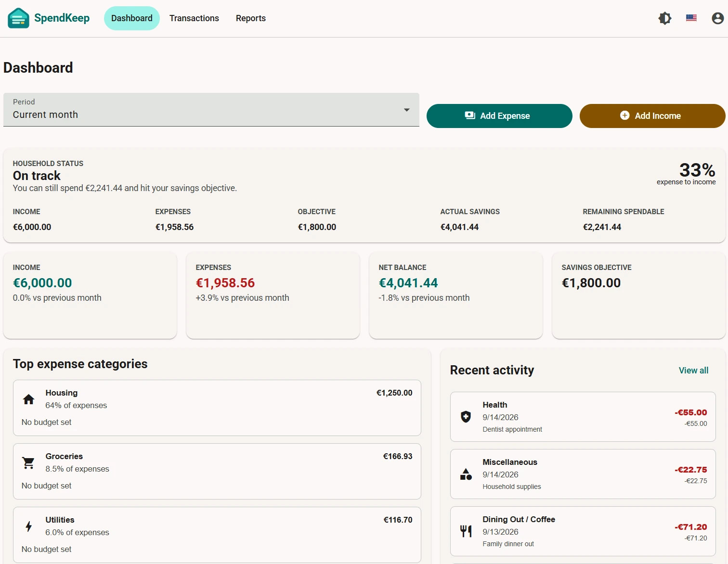The width and height of the screenshot is (728, 564).
Task: Click the SpendKeep house logo icon
Action: [18, 18]
